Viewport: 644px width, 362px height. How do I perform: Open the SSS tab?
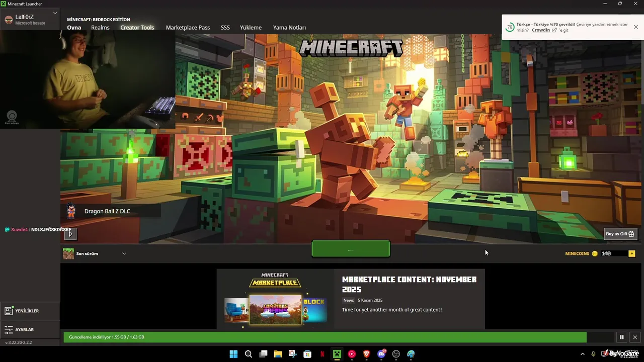pos(225,28)
